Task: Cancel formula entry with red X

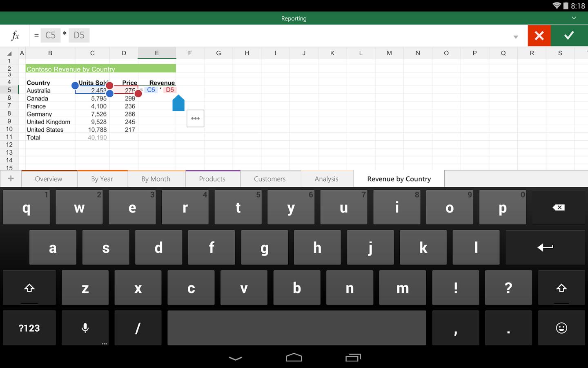Action: pyautogui.click(x=539, y=36)
